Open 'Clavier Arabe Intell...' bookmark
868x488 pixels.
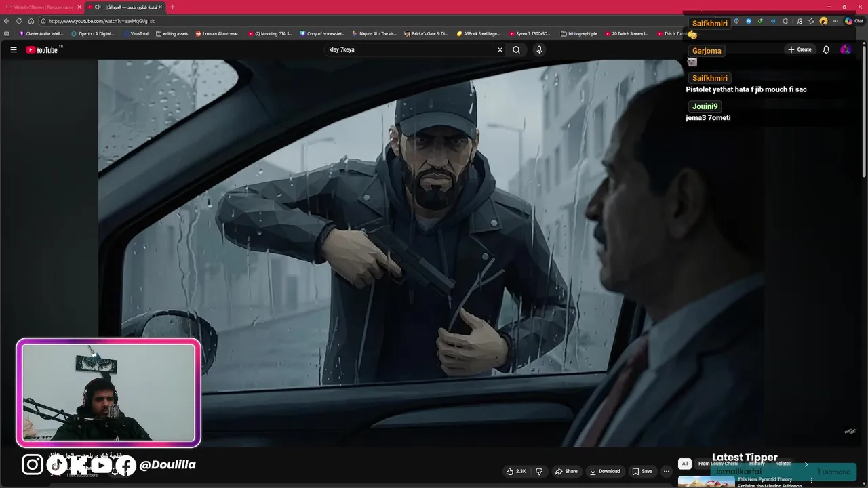[41, 33]
